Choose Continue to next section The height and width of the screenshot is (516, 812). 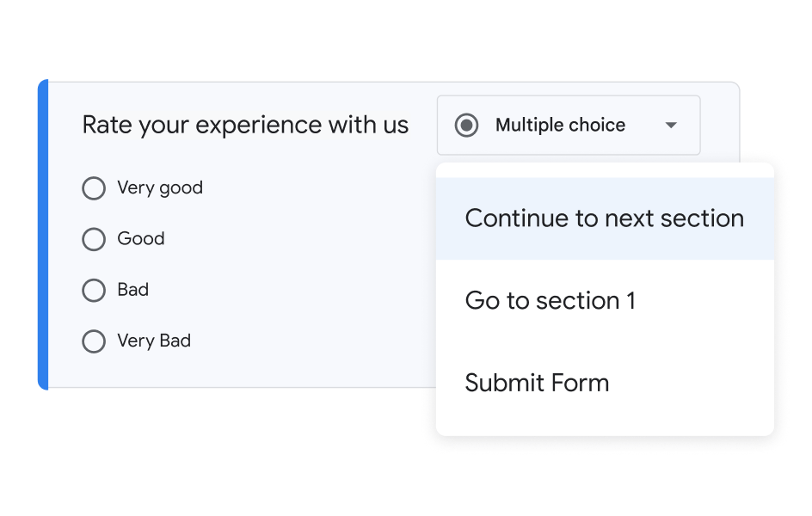pos(604,218)
